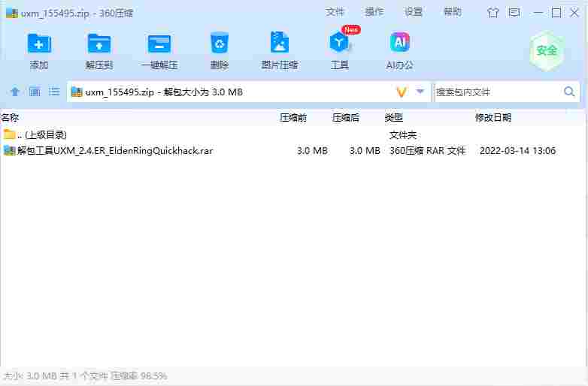Open the 帮助 menu

click(453, 12)
